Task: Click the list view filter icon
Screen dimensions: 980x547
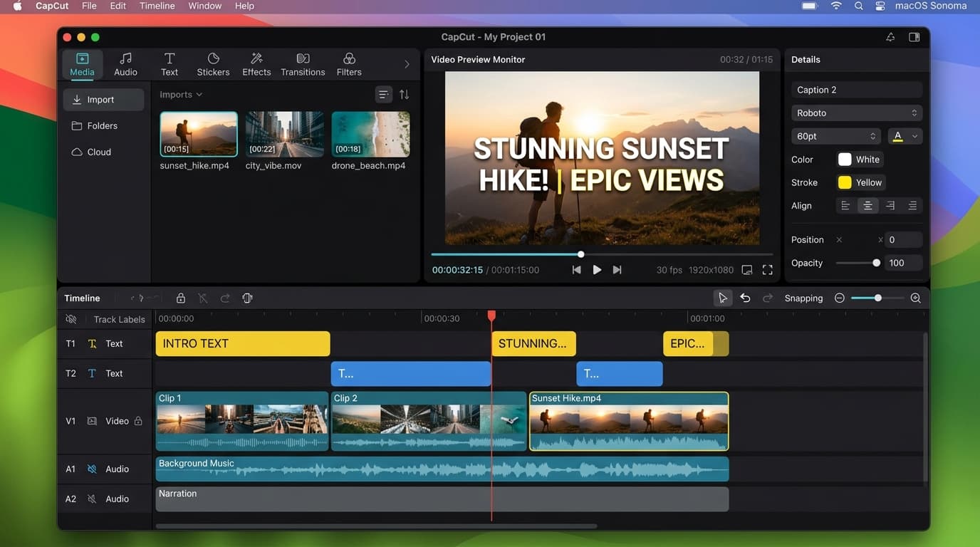Action: point(383,95)
